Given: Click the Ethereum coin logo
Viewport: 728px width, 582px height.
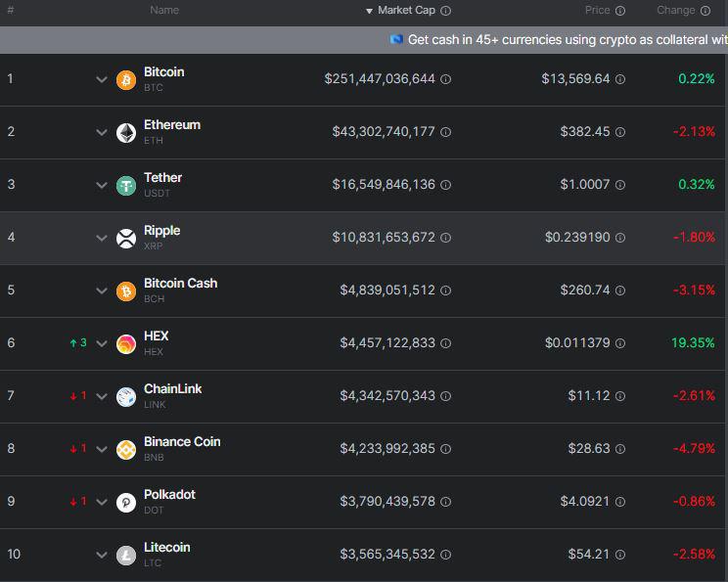Looking at the screenshot, I should (x=126, y=133).
